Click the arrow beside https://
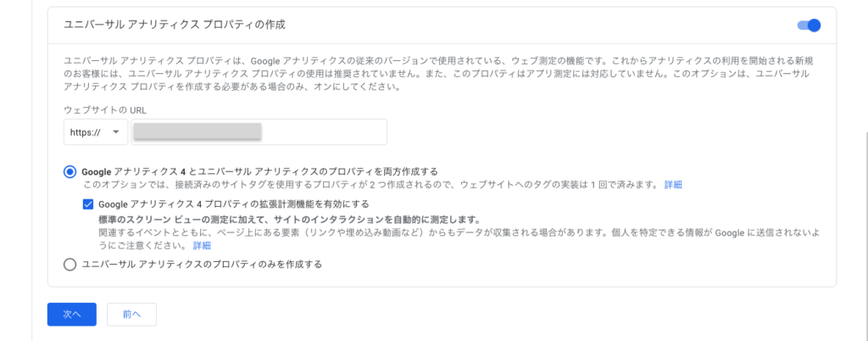 (115, 131)
